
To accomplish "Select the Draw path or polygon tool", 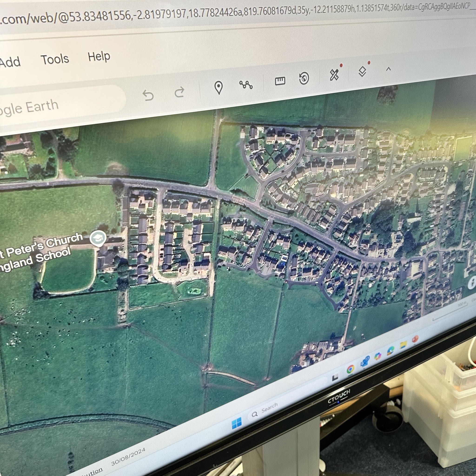I will (246, 85).
